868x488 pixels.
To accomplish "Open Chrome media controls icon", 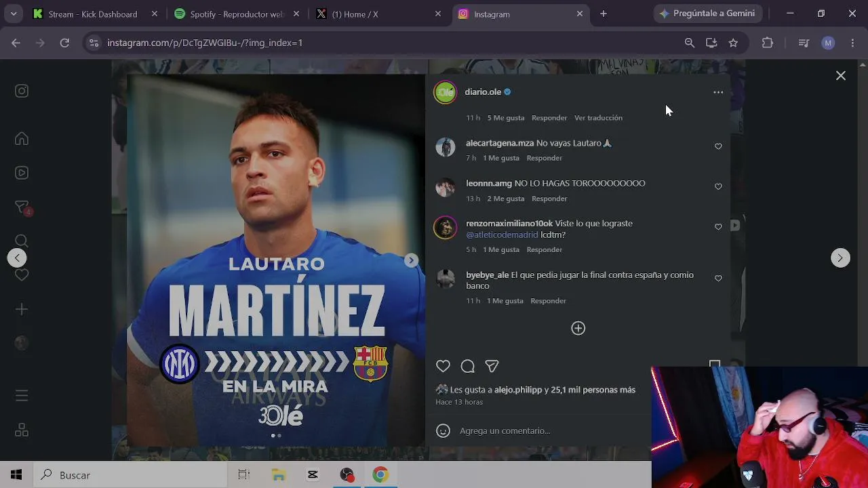I will pos(804,43).
